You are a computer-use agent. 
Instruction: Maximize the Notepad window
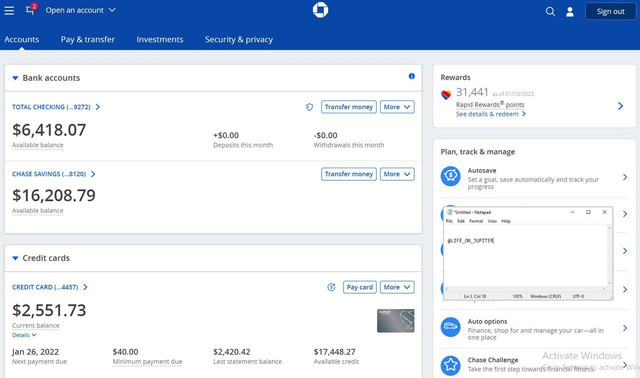(588, 212)
